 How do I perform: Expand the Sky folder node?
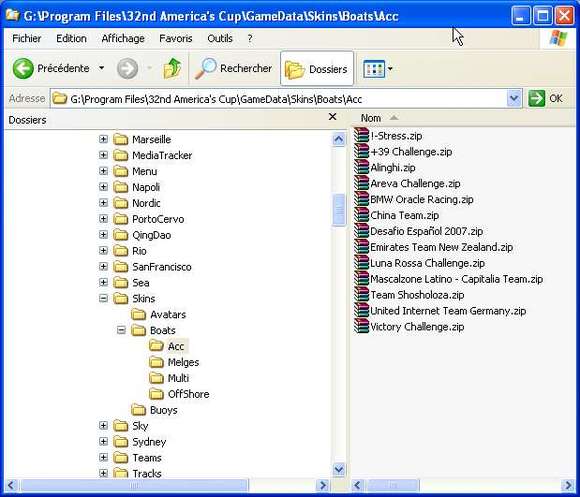tap(104, 425)
